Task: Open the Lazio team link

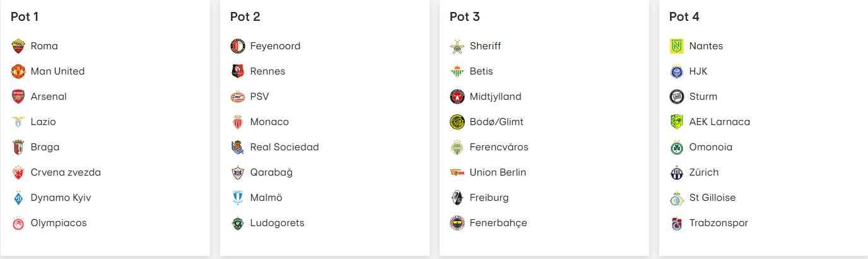Action: coord(43,122)
